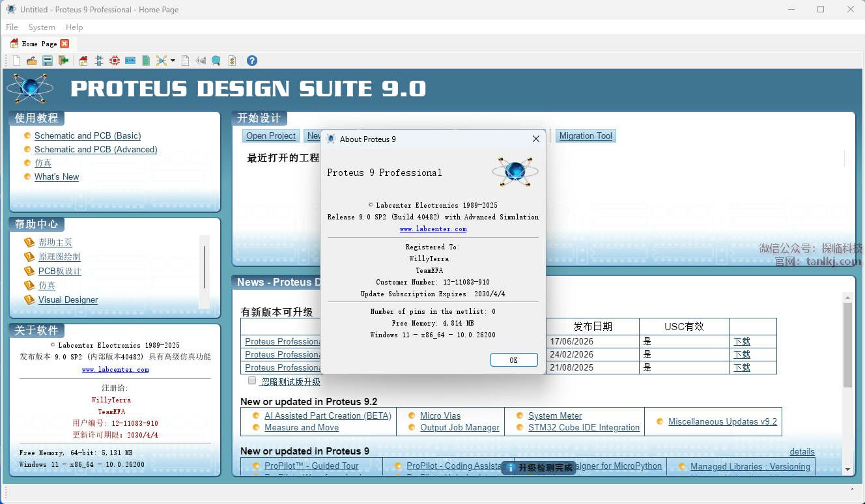The height and width of the screenshot is (504, 865).
Task: Click the Proteus logo inside the About dialog
Action: click(x=515, y=172)
